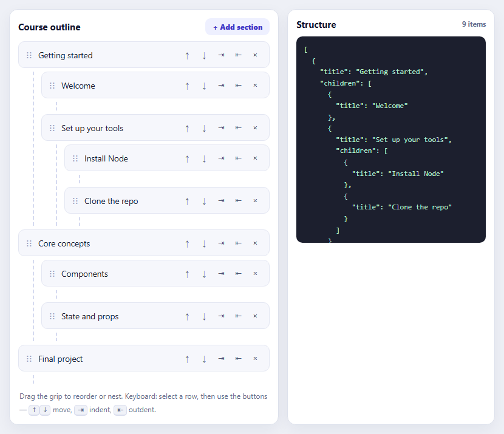Outdent the State and props row
This screenshot has height=434, width=504.
(238, 316)
